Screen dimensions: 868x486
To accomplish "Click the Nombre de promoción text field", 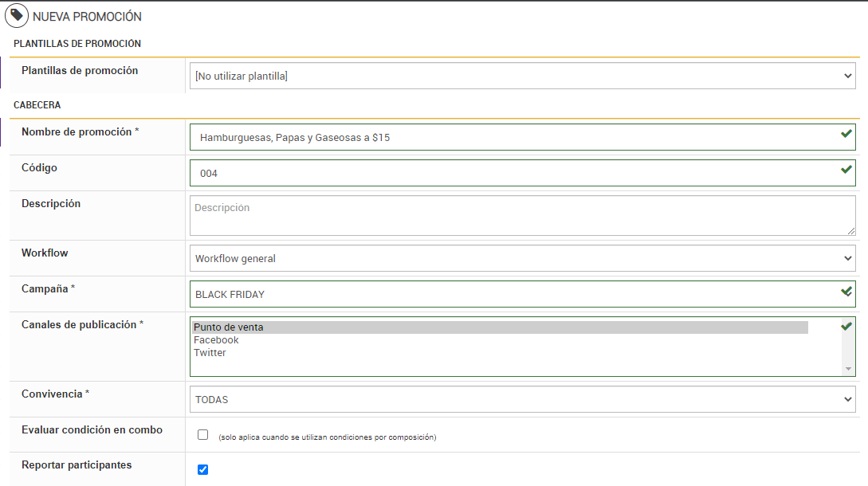I will pos(510,137).
